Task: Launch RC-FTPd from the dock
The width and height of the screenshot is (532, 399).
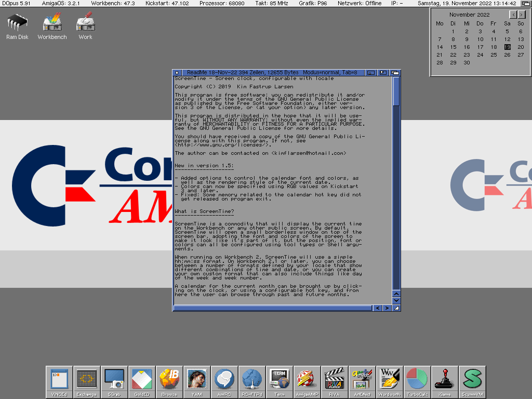Action: coord(252,382)
